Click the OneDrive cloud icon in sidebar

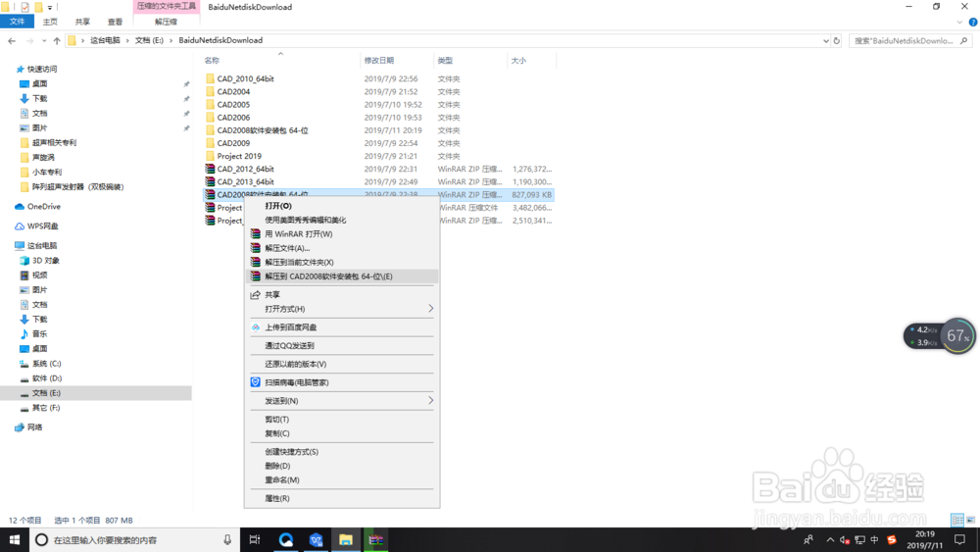coord(20,206)
